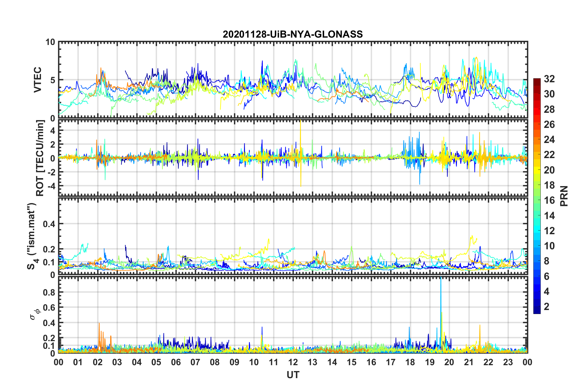Click the VTEC axis tick label 5
This screenshot has height=392, width=586.
click(x=53, y=80)
